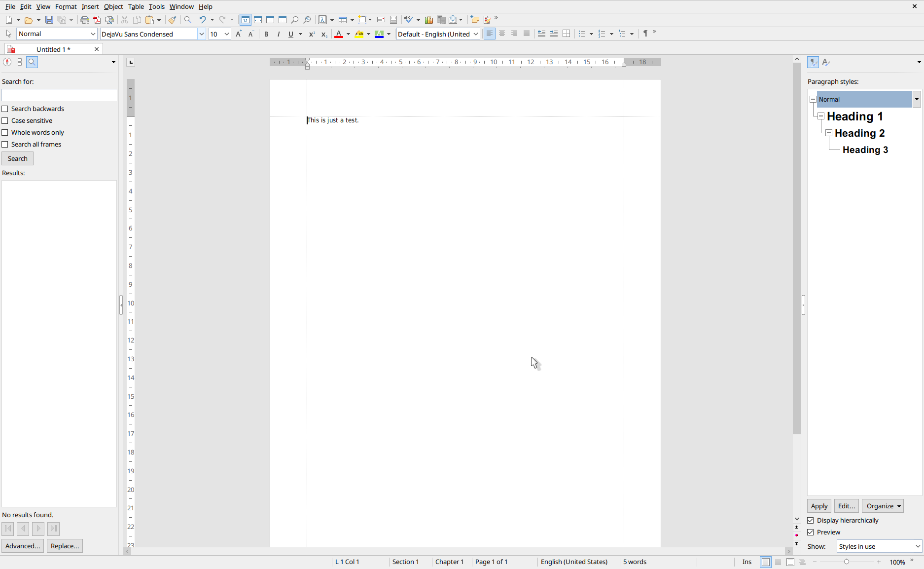
Task: Open the Table menu
Action: (x=136, y=6)
